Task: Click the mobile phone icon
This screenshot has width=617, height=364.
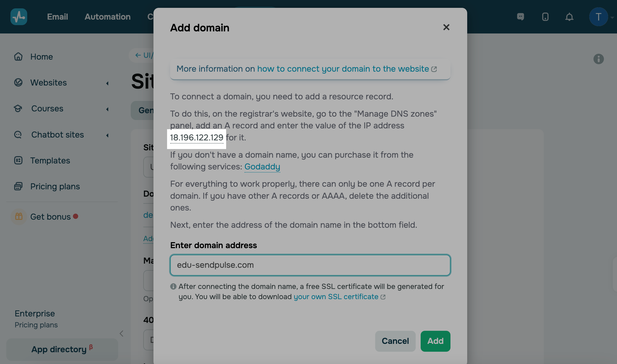Action: coord(545,17)
